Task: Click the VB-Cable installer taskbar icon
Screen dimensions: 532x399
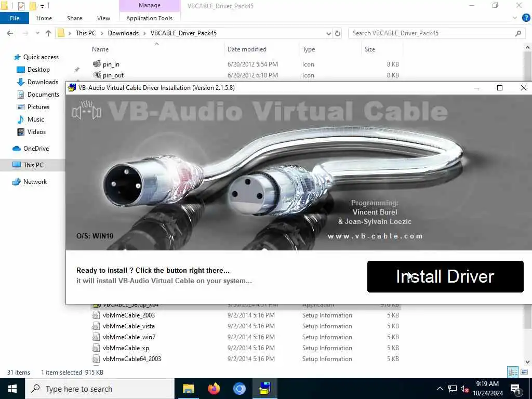Action: 264,389
